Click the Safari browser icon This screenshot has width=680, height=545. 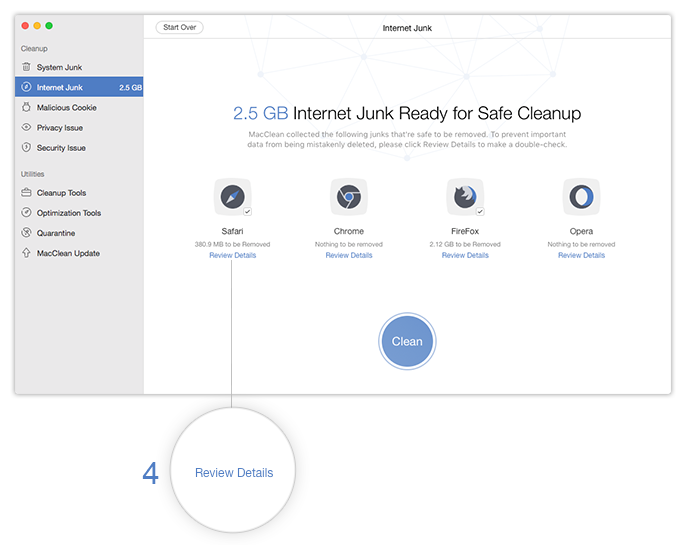click(x=231, y=197)
